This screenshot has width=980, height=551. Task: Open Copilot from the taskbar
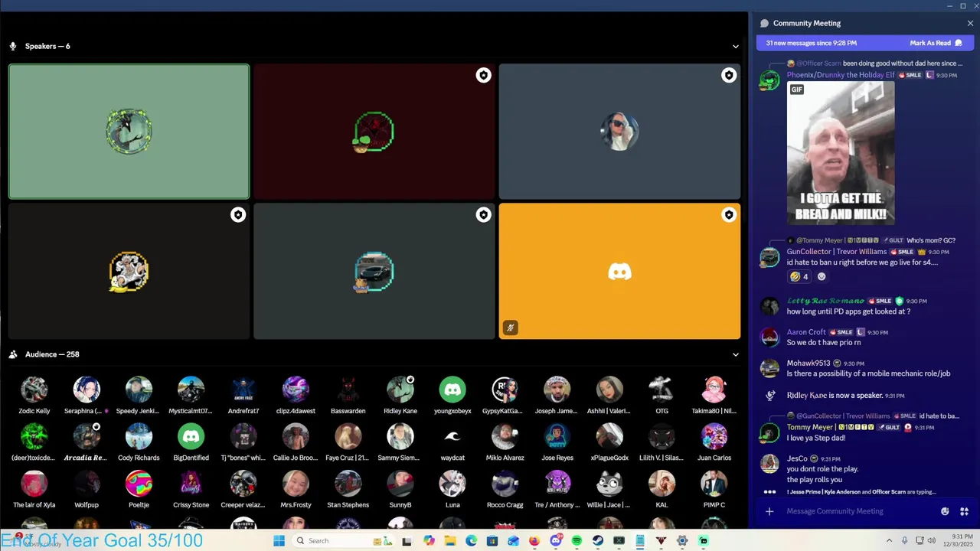[x=429, y=540]
